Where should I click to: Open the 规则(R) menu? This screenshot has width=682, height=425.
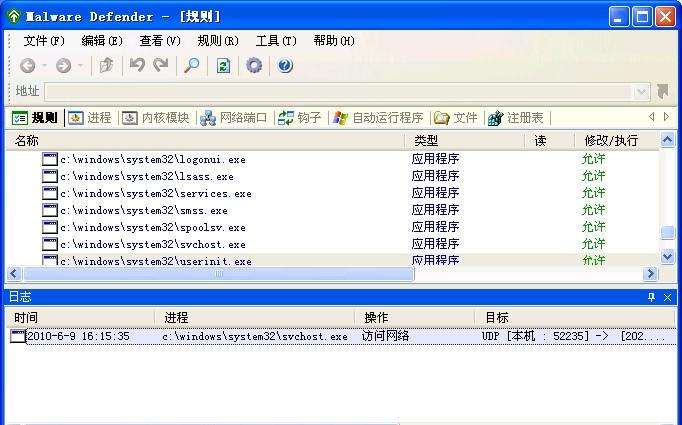(218, 41)
